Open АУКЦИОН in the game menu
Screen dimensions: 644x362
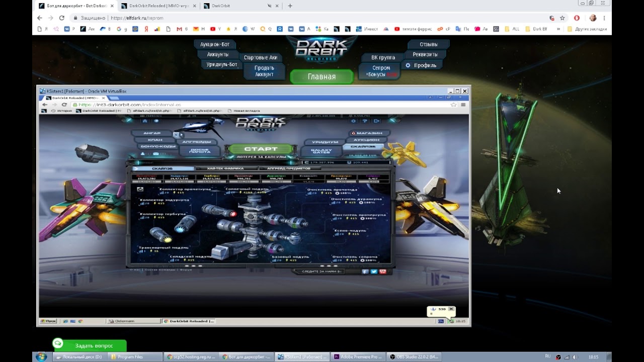click(x=366, y=140)
